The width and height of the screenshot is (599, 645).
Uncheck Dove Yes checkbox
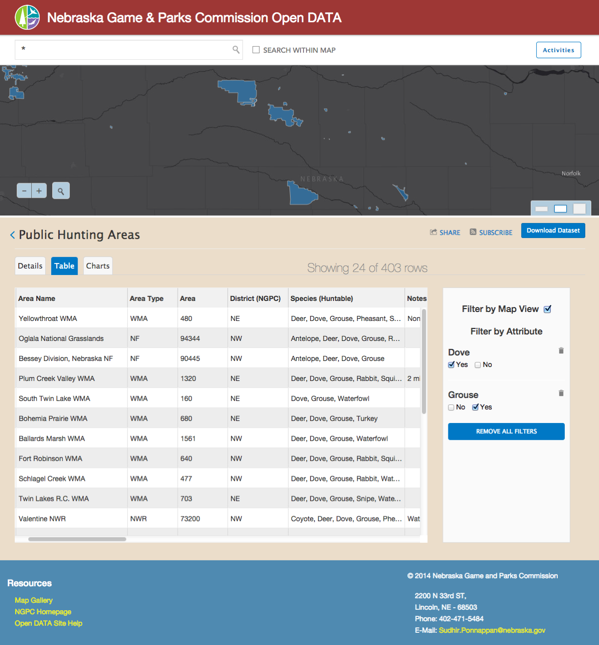point(451,365)
